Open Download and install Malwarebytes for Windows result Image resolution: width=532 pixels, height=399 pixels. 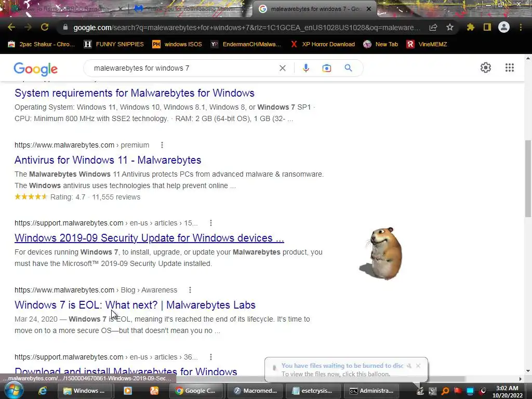(x=126, y=371)
